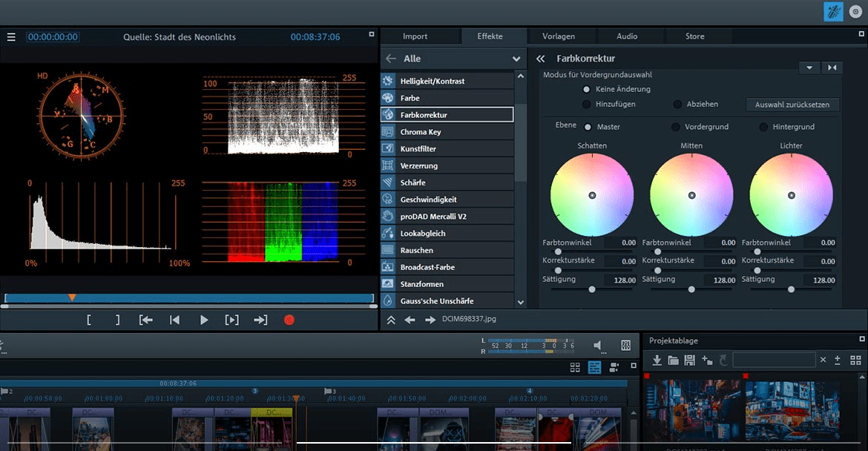This screenshot has width=868, height=451.
Task: Open the Chroma Key effect
Action: pos(447,132)
